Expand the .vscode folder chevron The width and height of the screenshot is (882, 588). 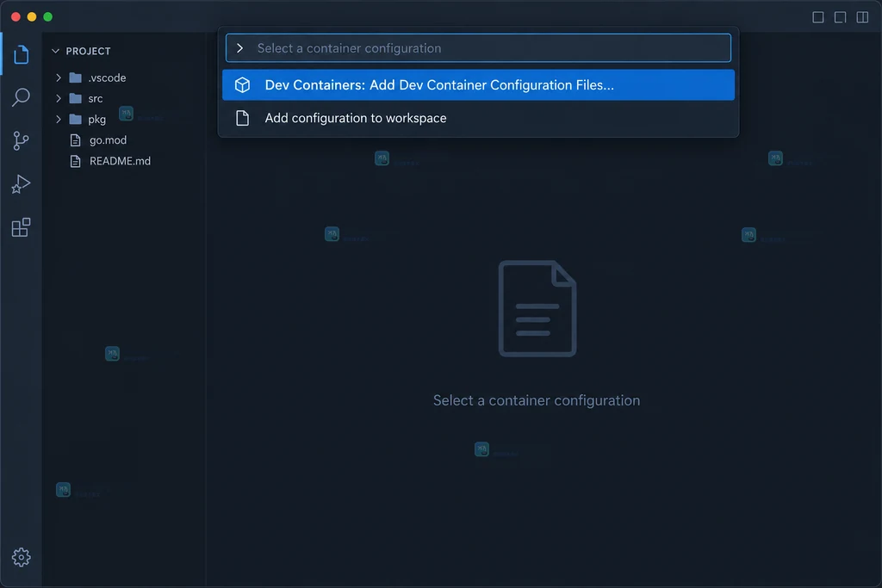point(59,77)
